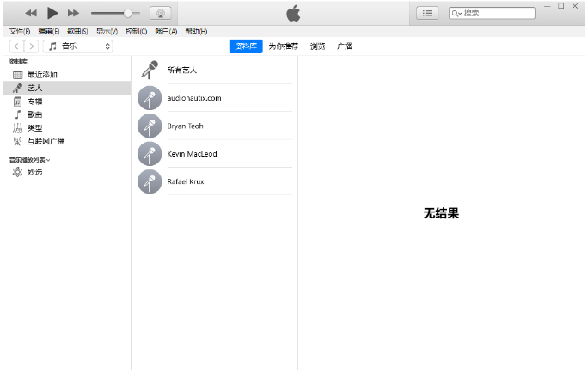Select the 资料库 tab
This screenshot has height=387, width=588.
tap(246, 46)
